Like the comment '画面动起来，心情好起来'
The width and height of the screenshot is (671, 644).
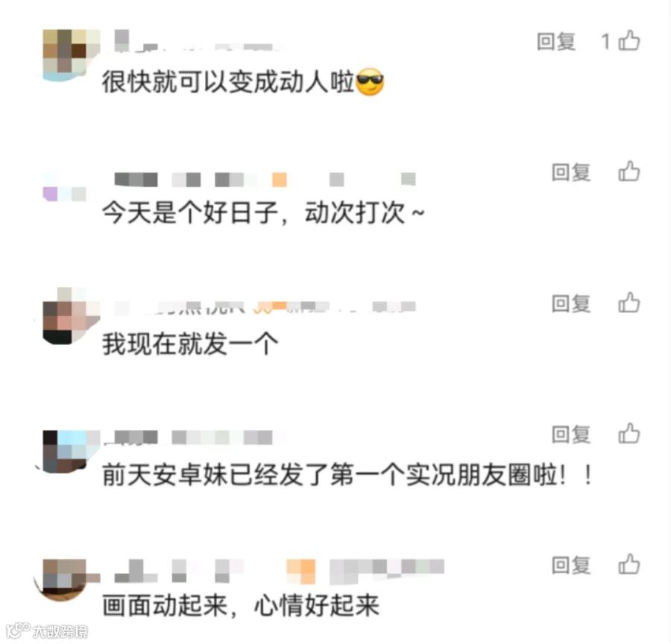coord(629,565)
